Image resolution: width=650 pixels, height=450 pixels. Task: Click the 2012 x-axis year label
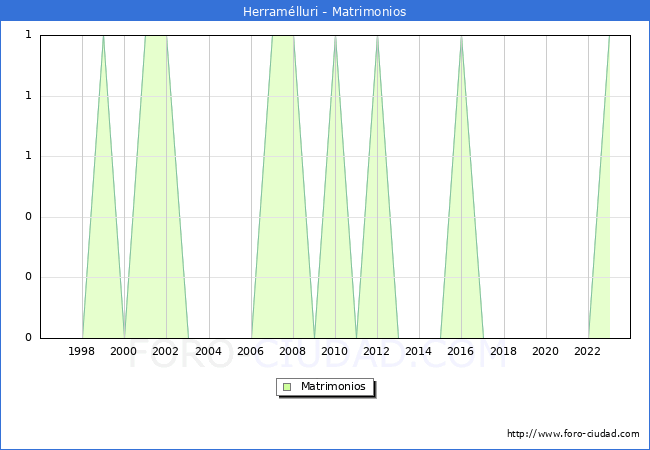[377, 351]
